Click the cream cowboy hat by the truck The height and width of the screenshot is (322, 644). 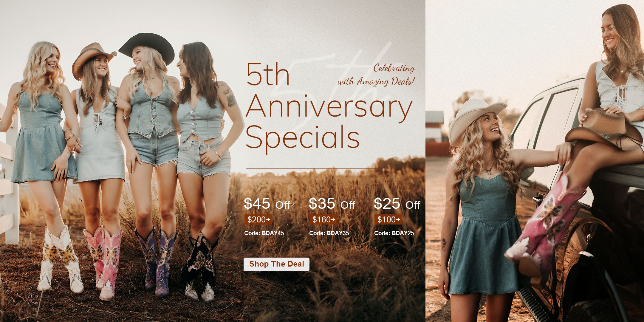[476, 119]
